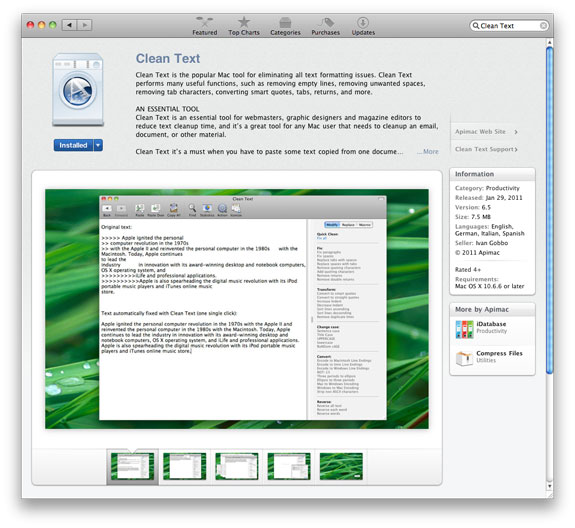Click the large Clean Text screenshot preview
This screenshot has width=575, height=528.
[237, 309]
